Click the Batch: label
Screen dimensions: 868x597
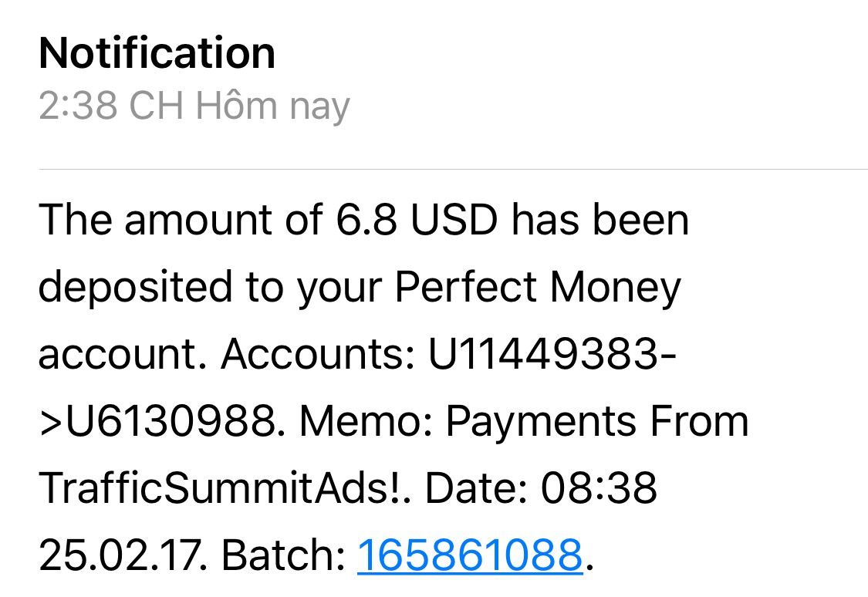[283, 555]
